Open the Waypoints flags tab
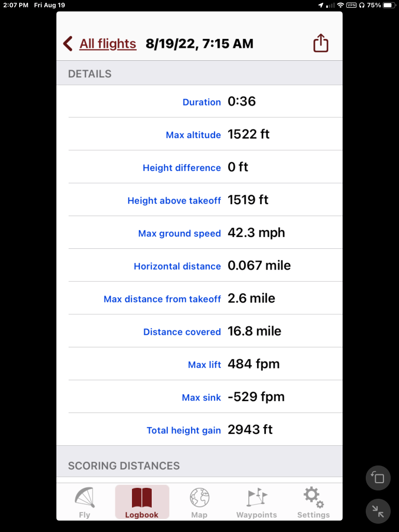 coord(257,502)
